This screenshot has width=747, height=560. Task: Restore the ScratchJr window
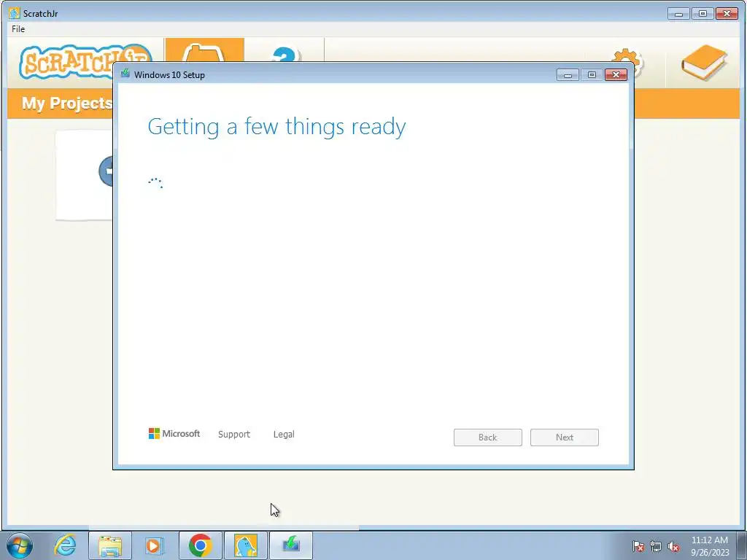pyautogui.click(x=703, y=14)
